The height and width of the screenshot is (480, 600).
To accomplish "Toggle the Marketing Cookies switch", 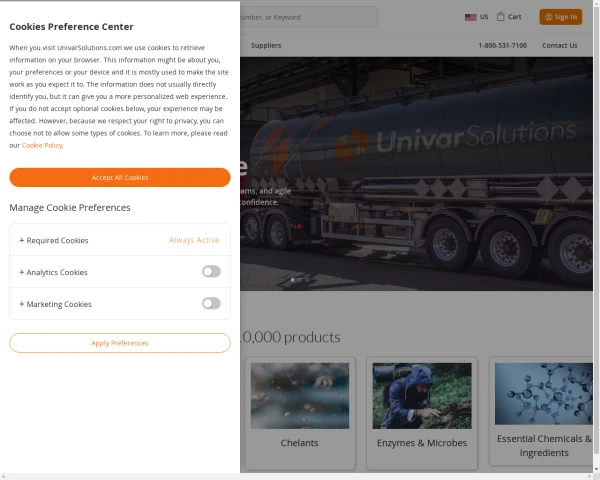I will 211,303.
